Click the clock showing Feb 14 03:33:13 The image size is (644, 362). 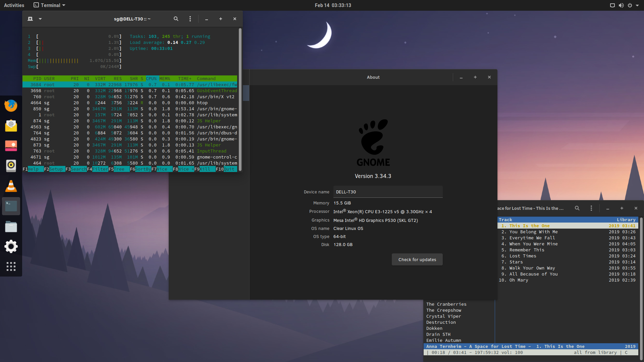[333, 5]
